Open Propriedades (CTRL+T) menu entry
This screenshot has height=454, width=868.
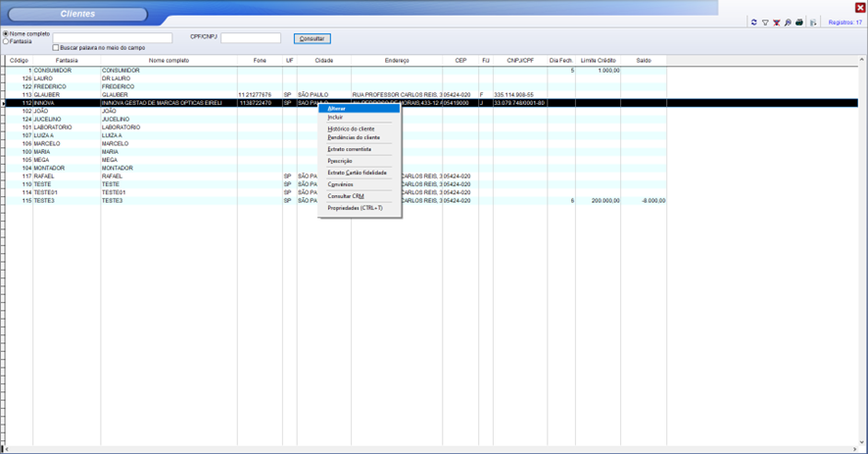355,208
